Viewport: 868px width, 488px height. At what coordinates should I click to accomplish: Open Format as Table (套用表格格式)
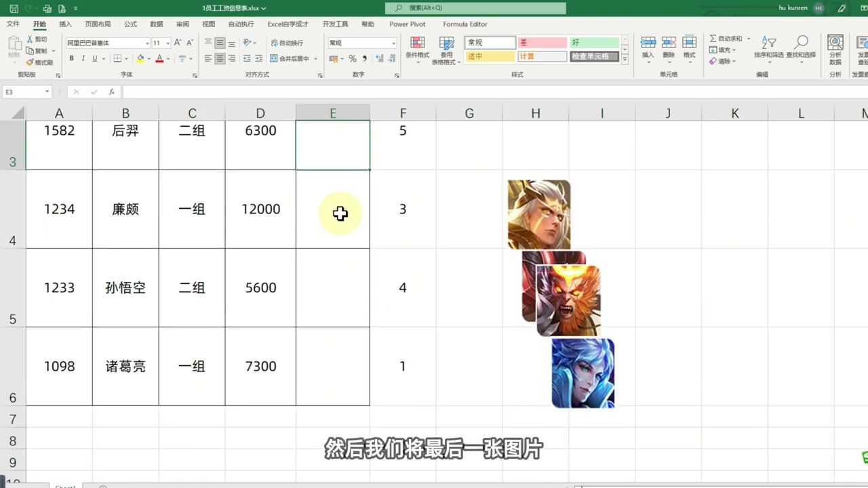click(x=447, y=49)
